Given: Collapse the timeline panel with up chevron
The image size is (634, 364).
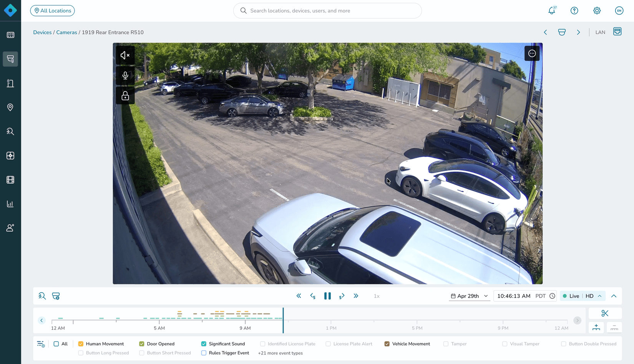Looking at the screenshot, I should click(614, 296).
